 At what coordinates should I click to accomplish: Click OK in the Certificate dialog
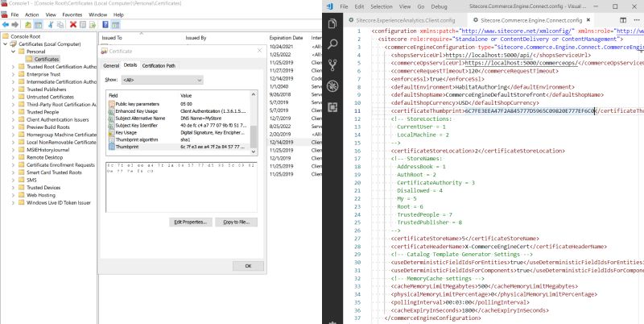click(x=248, y=266)
